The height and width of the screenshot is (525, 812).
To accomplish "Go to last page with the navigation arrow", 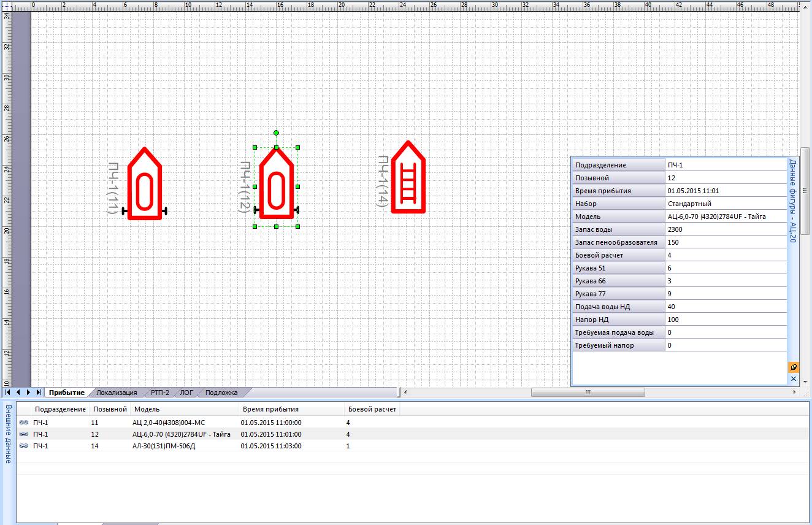I will [x=39, y=392].
